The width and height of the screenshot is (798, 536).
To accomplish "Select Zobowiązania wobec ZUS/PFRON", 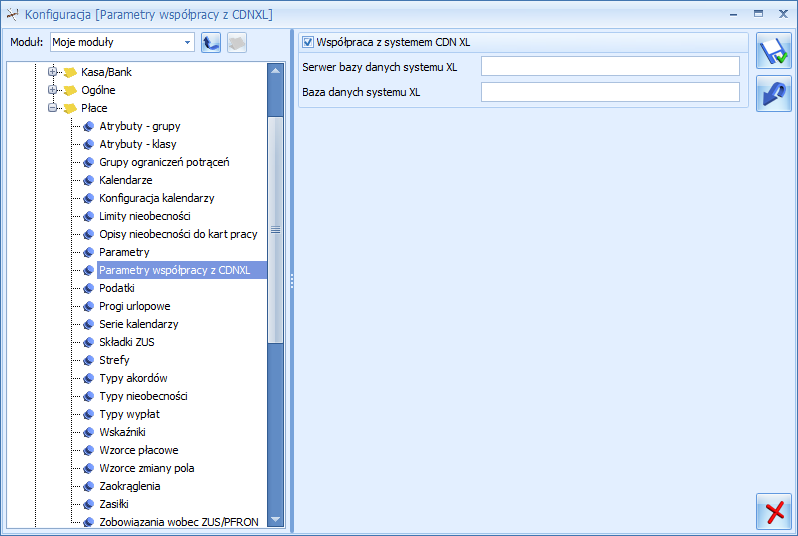I will click(x=179, y=522).
